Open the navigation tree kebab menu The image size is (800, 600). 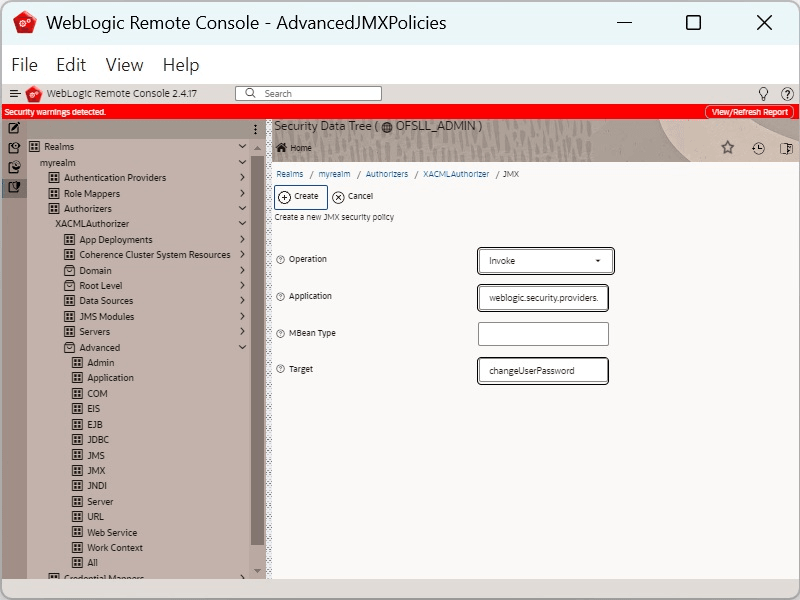(255, 130)
